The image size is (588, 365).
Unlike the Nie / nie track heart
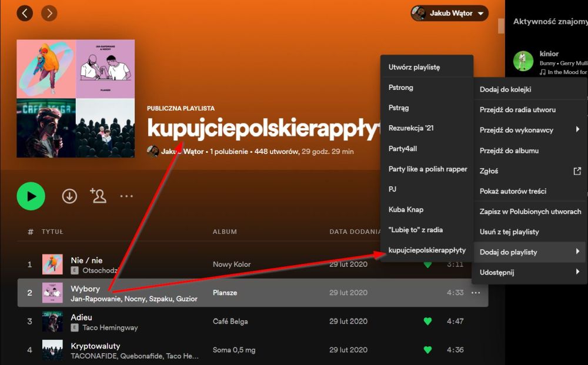[427, 264]
